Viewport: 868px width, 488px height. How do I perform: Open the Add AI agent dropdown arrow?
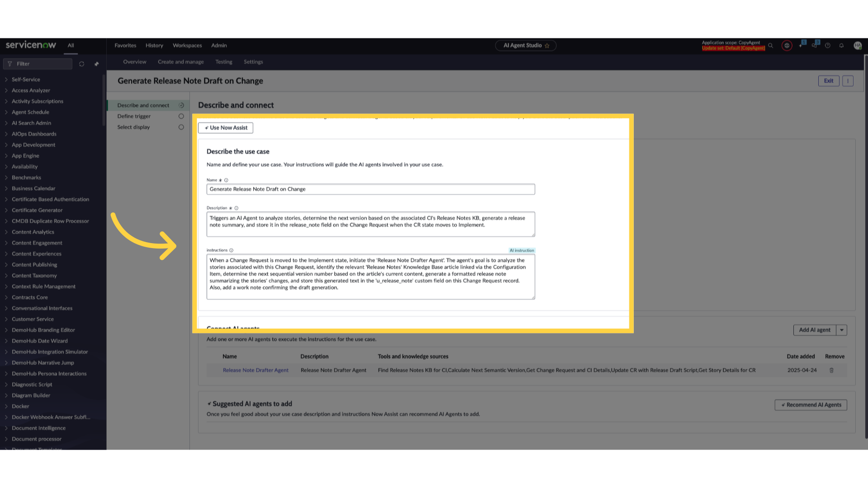point(842,330)
